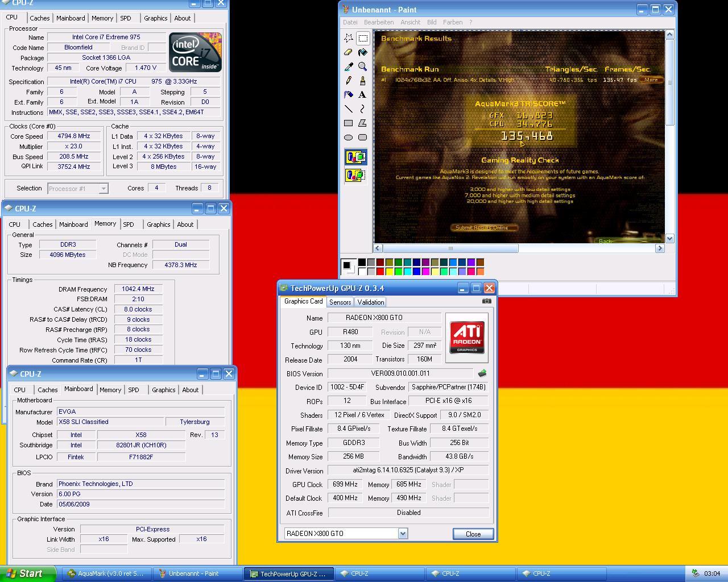The height and width of the screenshot is (582, 728).
Task: Open the Bild menu in Paint
Action: (x=432, y=22)
